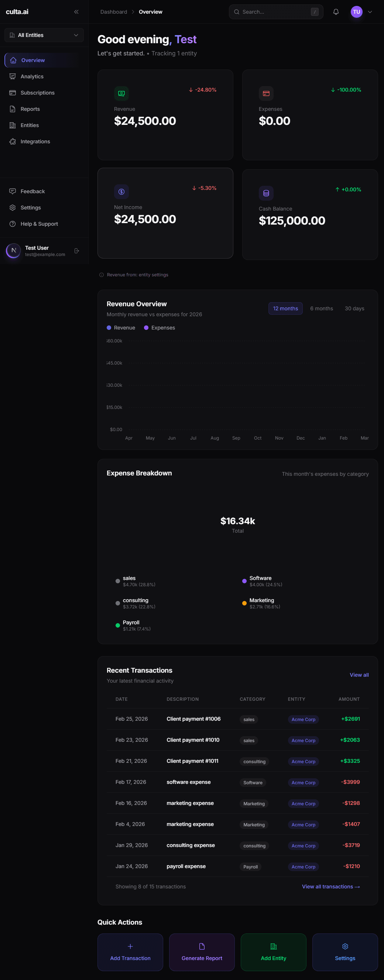
Task: Toggle Revenue series in chart legend
Action: click(x=121, y=328)
